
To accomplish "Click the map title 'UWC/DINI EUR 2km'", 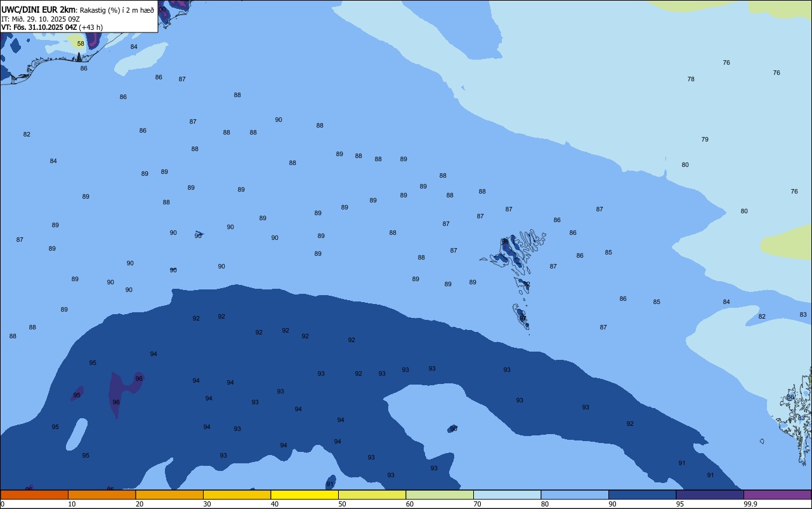I will 39,10.
